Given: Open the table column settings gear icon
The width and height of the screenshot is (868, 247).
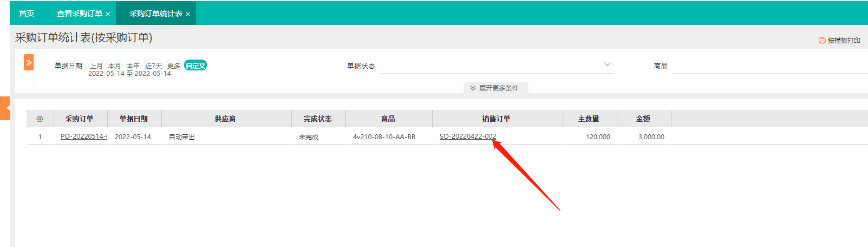Looking at the screenshot, I should tap(40, 119).
